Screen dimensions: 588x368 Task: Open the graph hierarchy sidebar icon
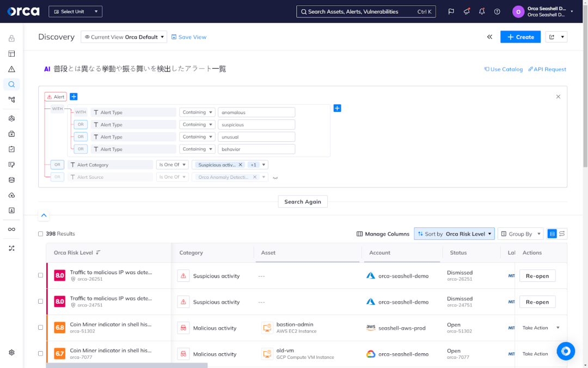[11, 100]
